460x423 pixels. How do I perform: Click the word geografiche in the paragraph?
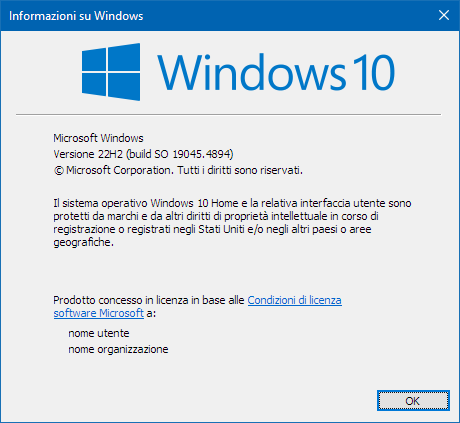point(83,242)
